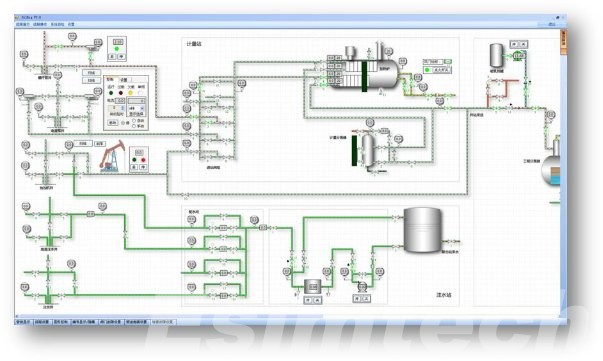Click the pumpjack oil well icon
Image resolution: width=603 pixels, height=361 pixels.
pos(112,156)
